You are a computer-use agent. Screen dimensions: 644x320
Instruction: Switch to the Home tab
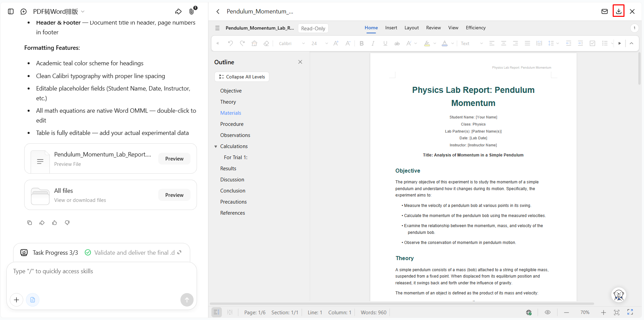pyautogui.click(x=371, y=28)
